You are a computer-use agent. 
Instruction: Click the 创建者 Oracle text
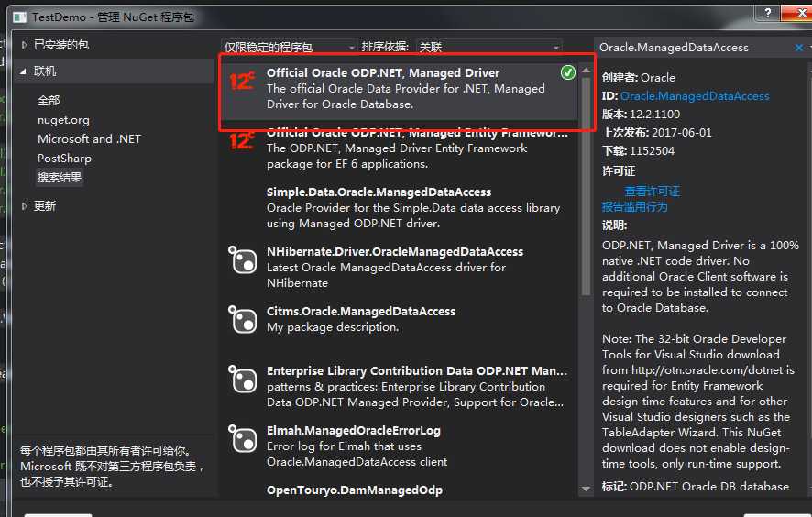pyautogui.click(x=639, y=78)
